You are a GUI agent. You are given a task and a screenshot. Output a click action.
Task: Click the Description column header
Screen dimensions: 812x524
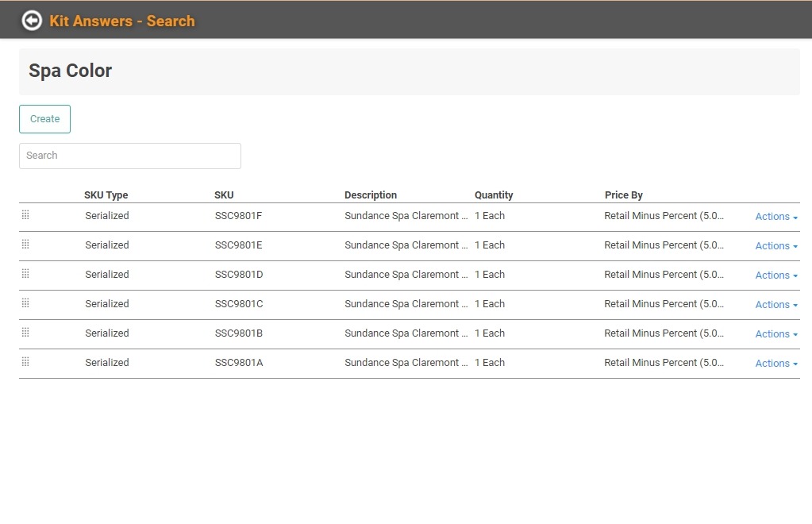click(371, 195)
